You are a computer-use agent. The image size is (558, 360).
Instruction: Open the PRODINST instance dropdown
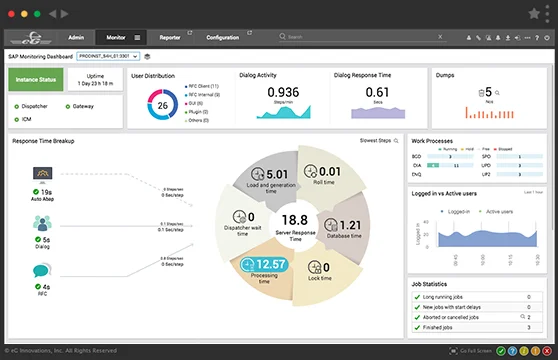(x=108, y=56)
